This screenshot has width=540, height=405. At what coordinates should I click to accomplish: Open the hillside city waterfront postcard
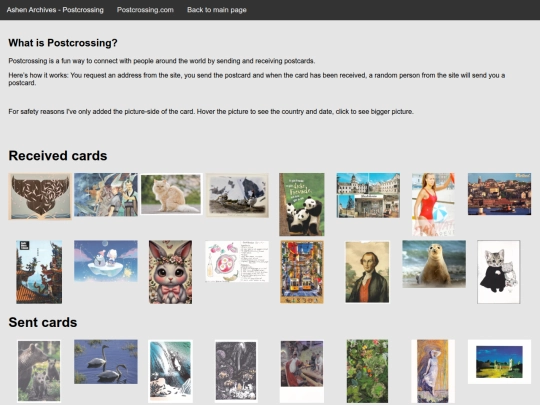click(x=499, y=194)
